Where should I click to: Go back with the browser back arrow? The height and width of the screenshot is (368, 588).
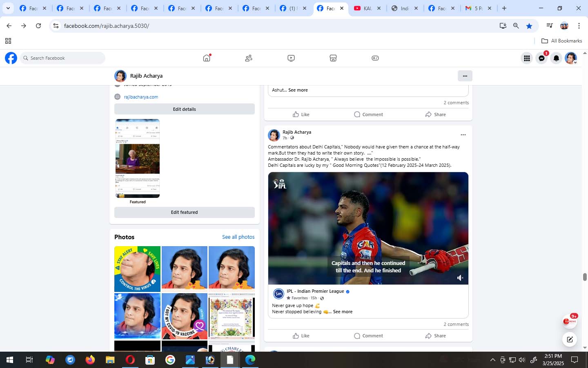coord(9,26)
